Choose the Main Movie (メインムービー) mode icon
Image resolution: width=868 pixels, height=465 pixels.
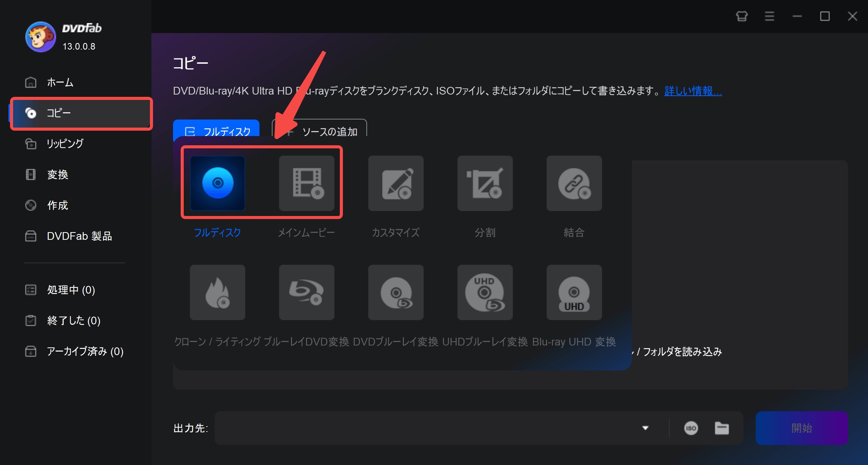pos(307,183)
